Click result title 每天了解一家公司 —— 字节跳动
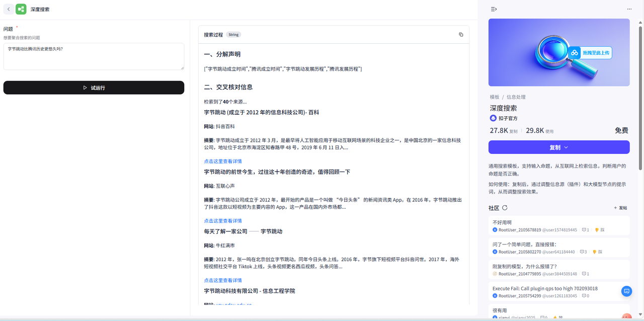The image size is (644, 321). [243, 231]
